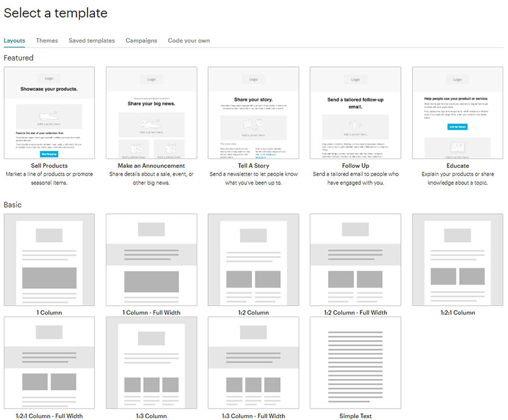Click the Sell Products title text
Screen dimensions: 508x420
(x=49, y=166)
